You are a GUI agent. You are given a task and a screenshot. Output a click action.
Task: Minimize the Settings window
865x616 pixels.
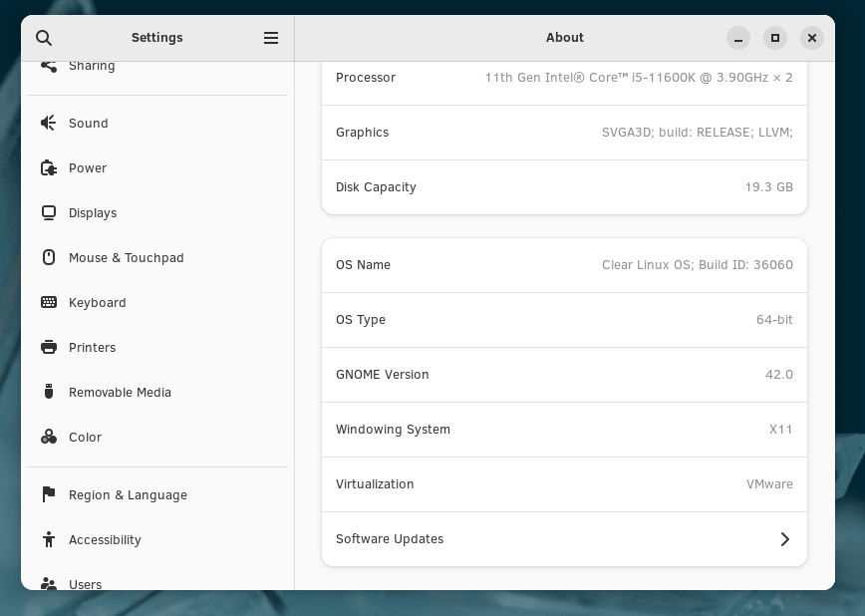pos(738,38)
